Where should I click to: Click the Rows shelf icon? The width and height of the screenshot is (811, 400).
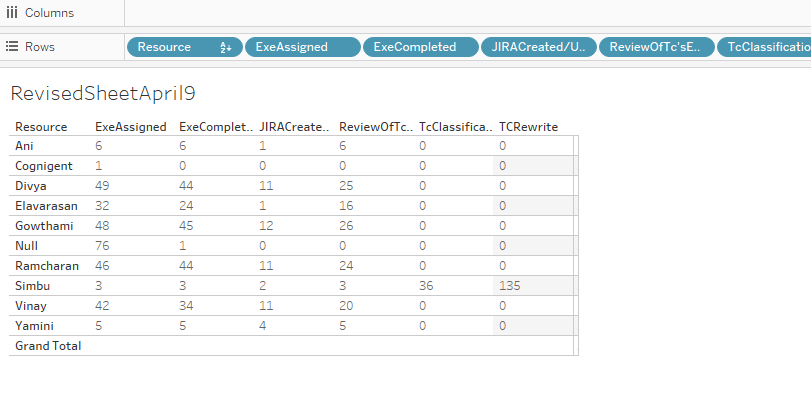pos(12,47)
